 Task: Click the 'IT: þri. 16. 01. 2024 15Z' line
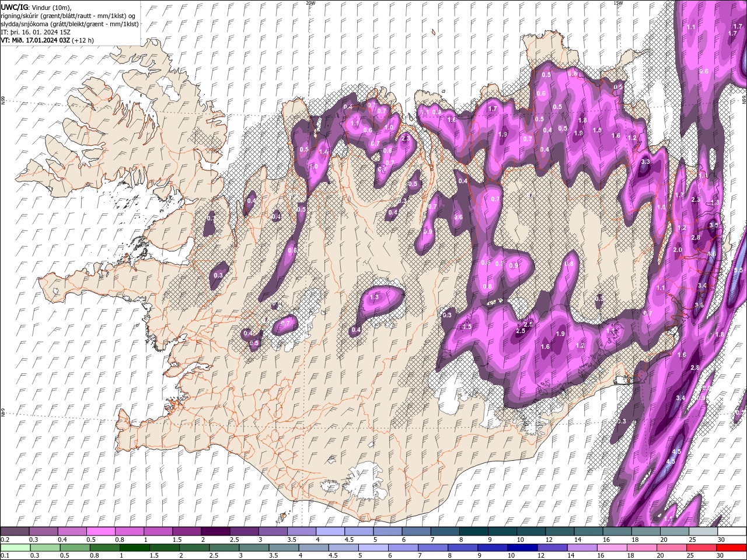point(36,32)
